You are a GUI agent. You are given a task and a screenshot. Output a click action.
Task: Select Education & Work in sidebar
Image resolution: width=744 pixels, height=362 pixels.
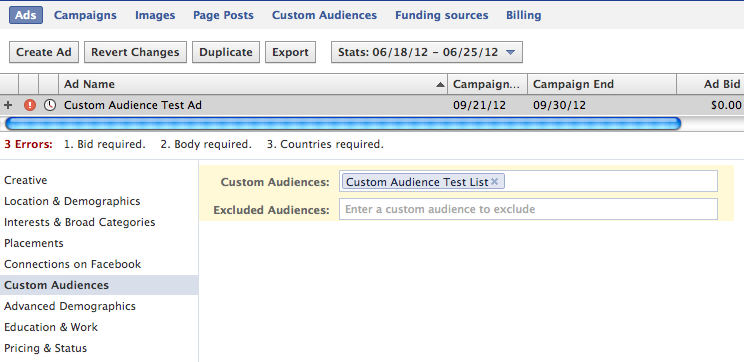[x=51, y=327]
